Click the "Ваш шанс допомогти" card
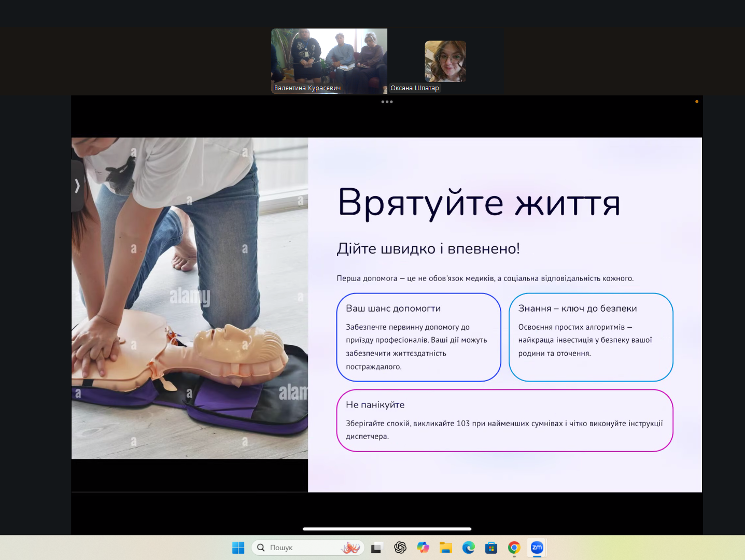 pyautogui.click(x=418, y=337)
